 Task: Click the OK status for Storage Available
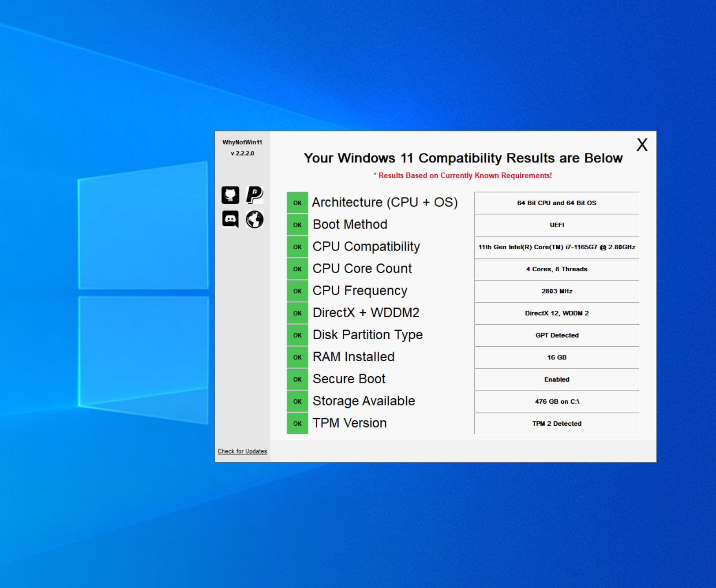coord(297,401)
